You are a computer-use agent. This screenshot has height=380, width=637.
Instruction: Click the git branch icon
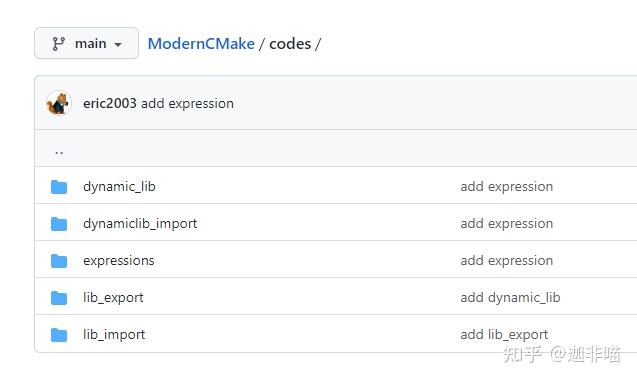coord(58,43)
